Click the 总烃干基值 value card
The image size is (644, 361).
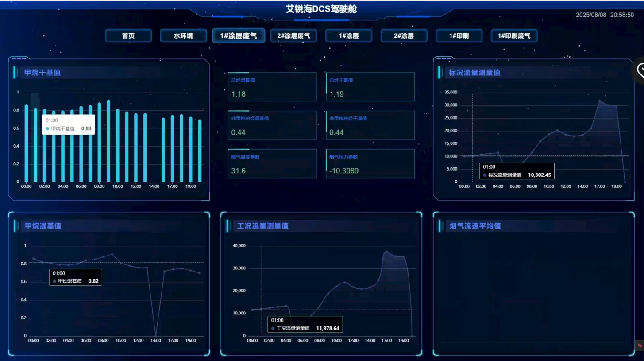(370, 87)
